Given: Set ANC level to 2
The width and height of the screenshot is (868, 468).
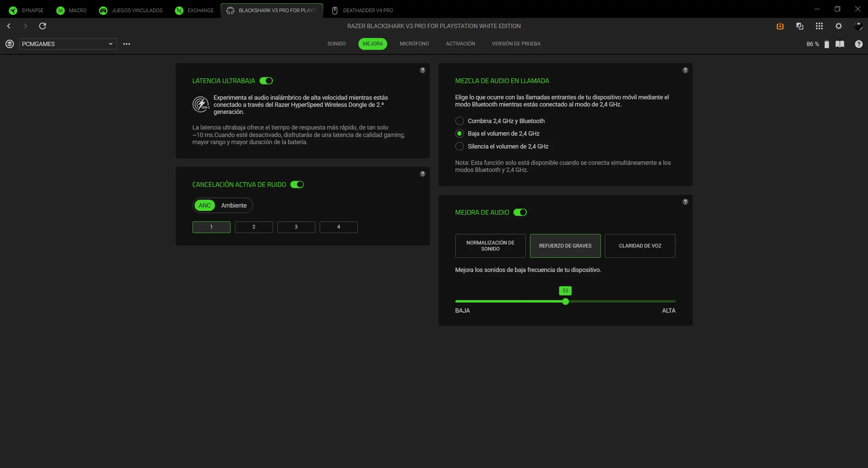Looking at the screenshot, I should [x=254, y=227].
